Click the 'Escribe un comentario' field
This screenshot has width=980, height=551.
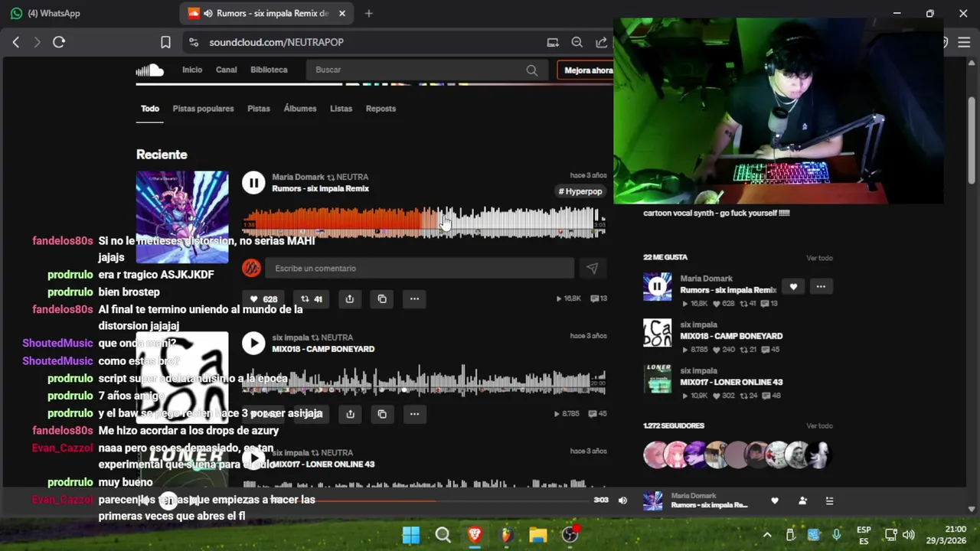[419, 268]
